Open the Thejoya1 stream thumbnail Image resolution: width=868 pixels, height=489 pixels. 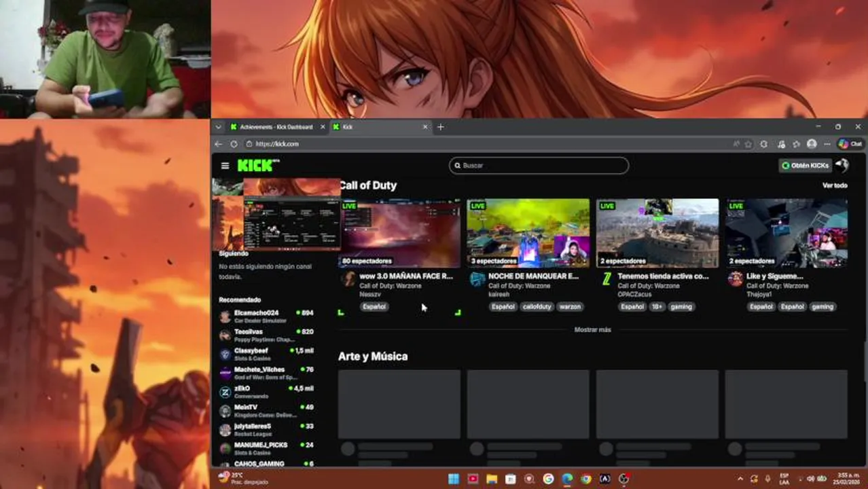click(786, 233)
